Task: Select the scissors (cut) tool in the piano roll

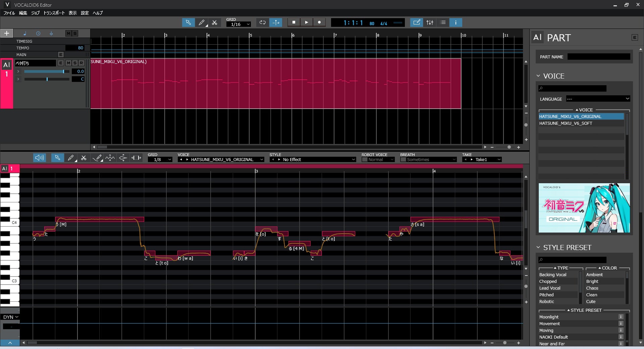Action: (x=84, y=158)
